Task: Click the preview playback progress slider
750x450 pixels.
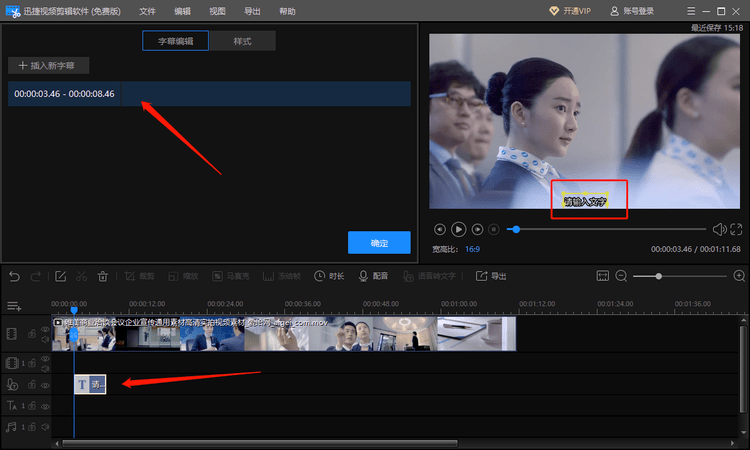Action: 607,229
